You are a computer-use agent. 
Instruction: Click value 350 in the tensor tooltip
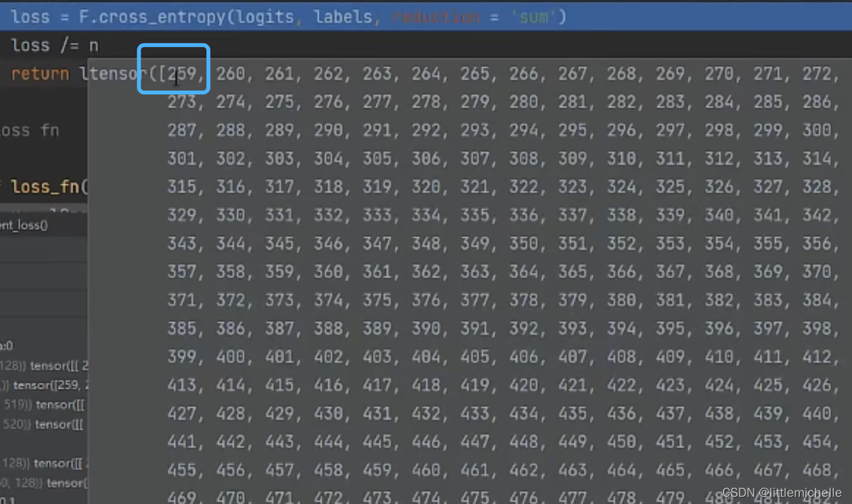coord(524,244)
